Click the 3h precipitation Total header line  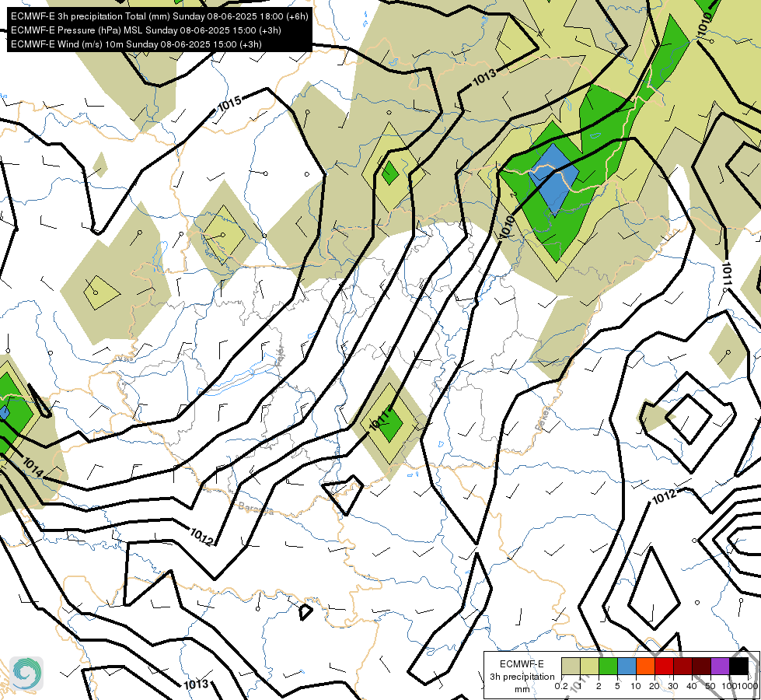[x=159, y=16]
